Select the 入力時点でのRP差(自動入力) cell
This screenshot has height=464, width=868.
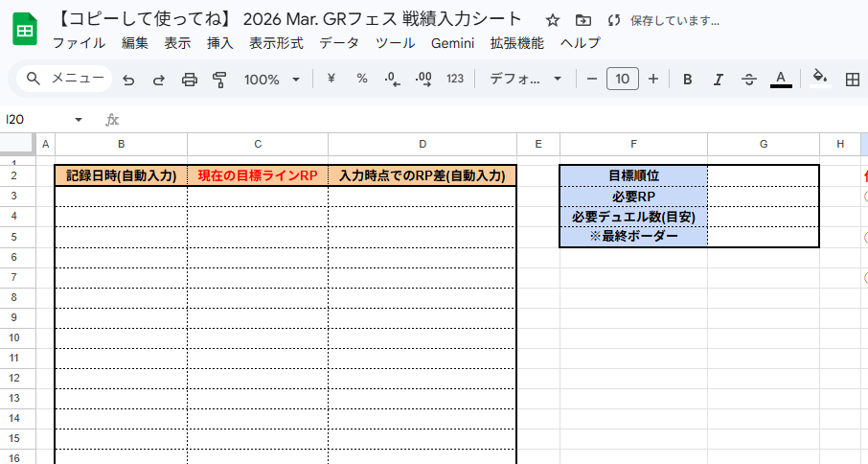[423, 175]
